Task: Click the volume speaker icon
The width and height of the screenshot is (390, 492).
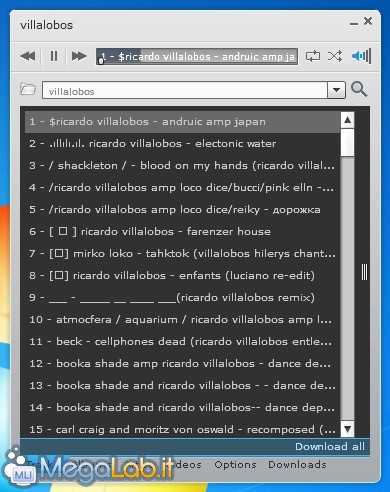Action: tap(361, 56)
